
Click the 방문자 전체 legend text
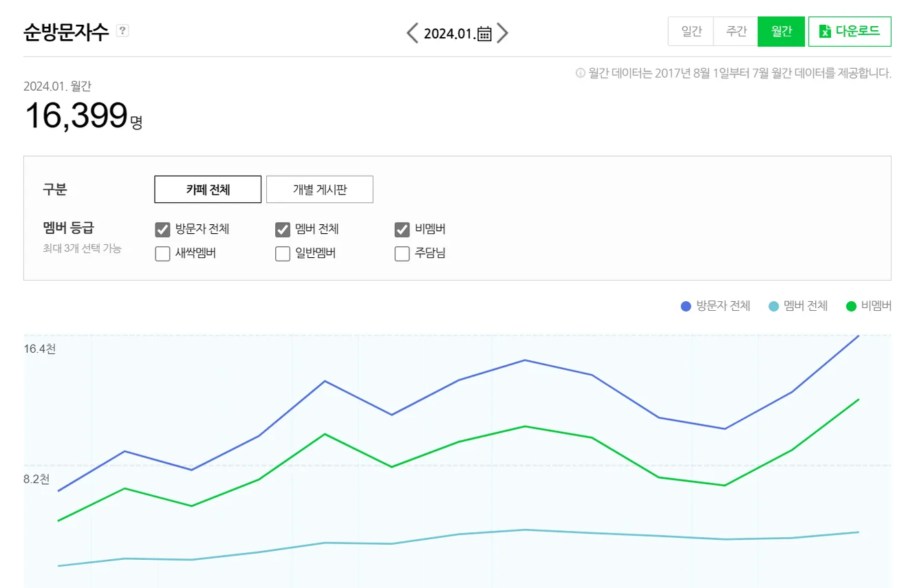coord(723,306)
